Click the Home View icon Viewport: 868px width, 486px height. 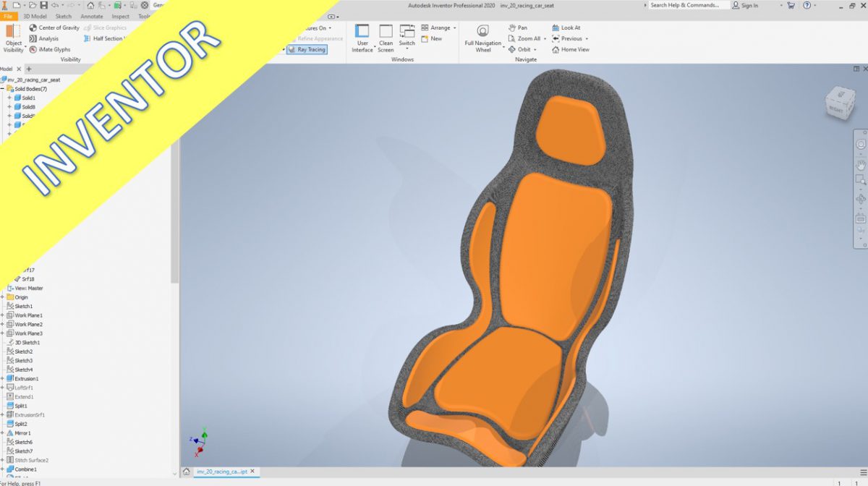(x=574, y=49)
